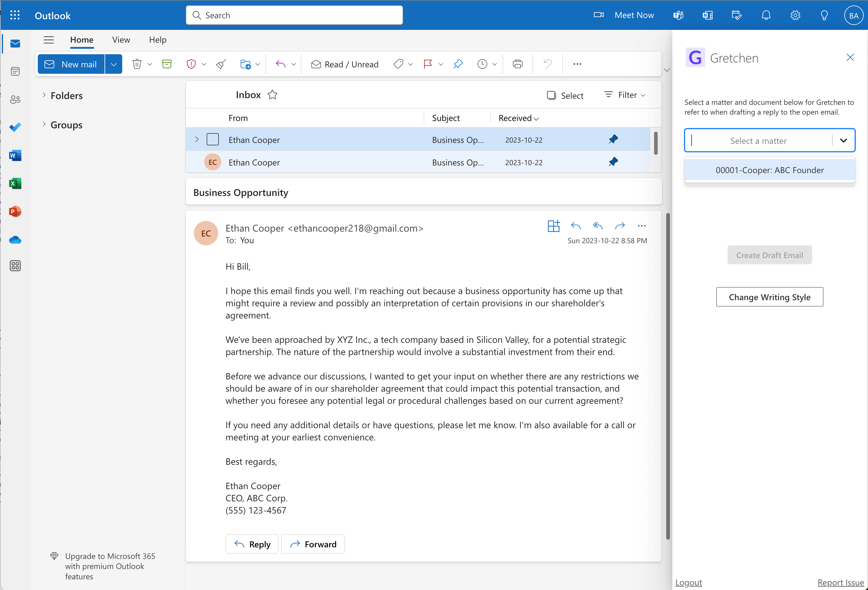
Task: Tick the checkbox beside first Ethan Cooper row
Action: (212, 140)
